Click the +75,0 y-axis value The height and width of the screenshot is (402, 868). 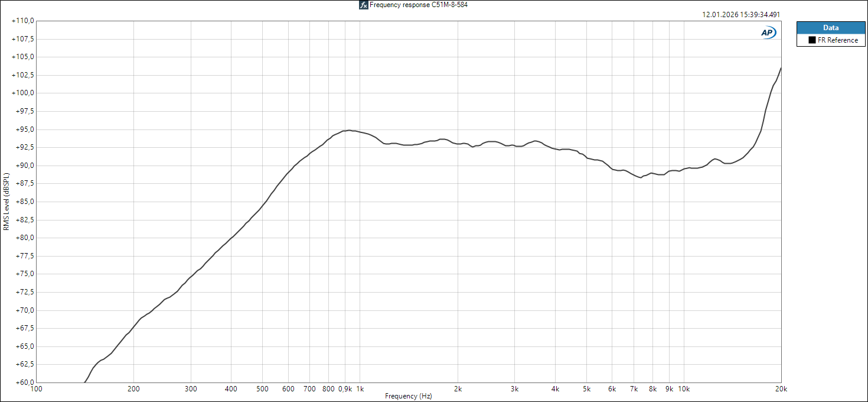tap(25, 274)
